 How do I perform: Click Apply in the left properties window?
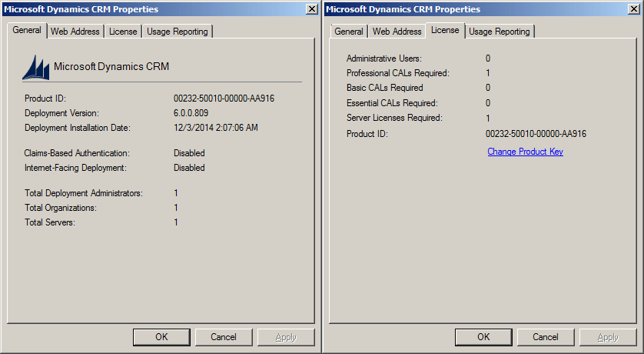286,337
